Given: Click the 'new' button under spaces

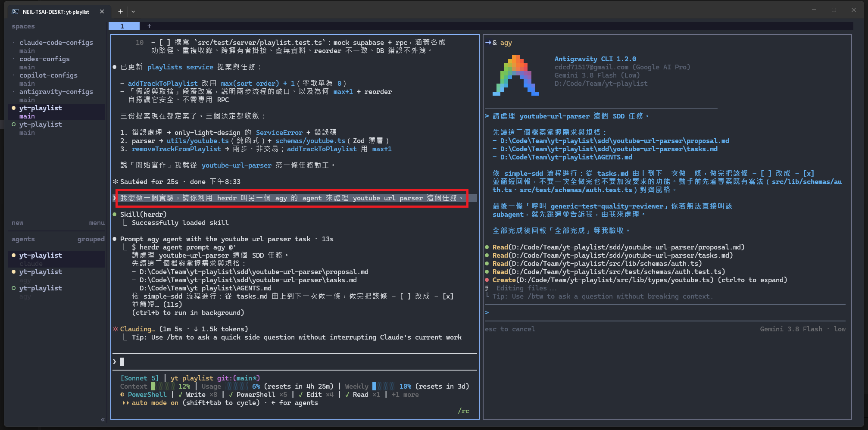Looking at the screenshot, I should click(x=18, y=223).
